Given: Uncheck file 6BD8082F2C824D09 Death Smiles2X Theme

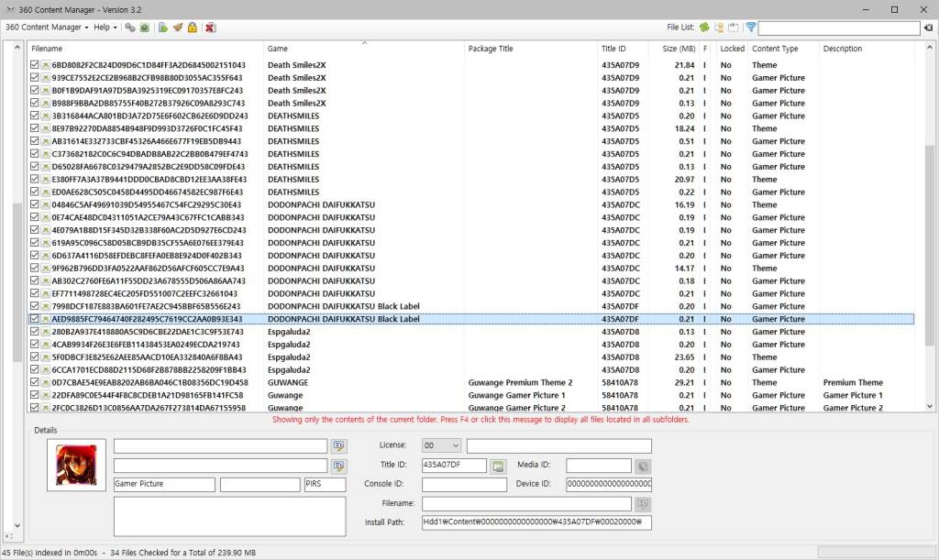Looking at the screenshot, I should pyautogui.click(x=34, y=65).
